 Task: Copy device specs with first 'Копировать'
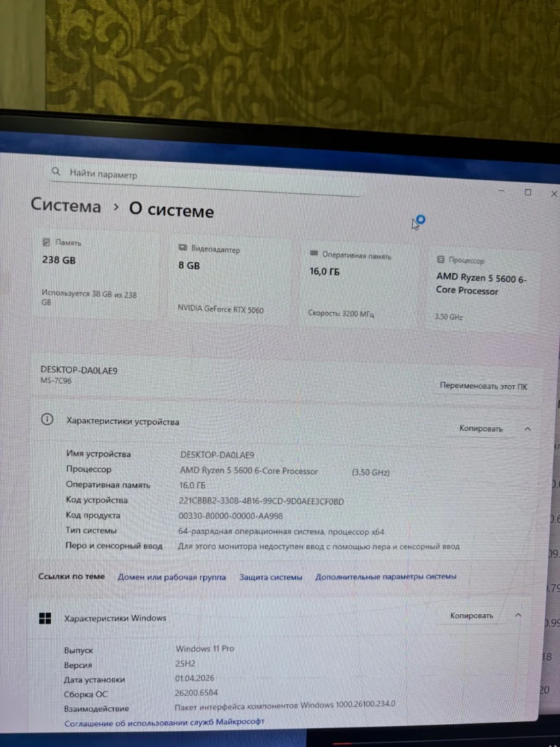[x=480, y=429]
